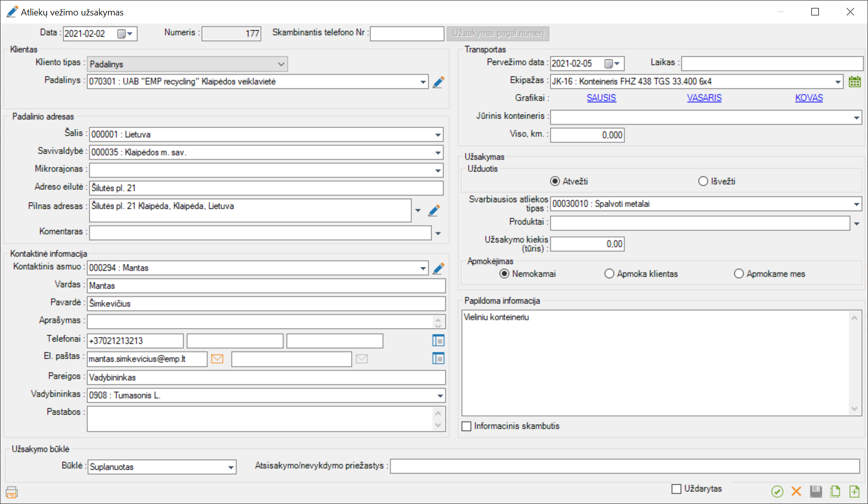Screen dimensions: 868x504
Task: Click the orange envelope icon to email contact
Action: (217, 359)
